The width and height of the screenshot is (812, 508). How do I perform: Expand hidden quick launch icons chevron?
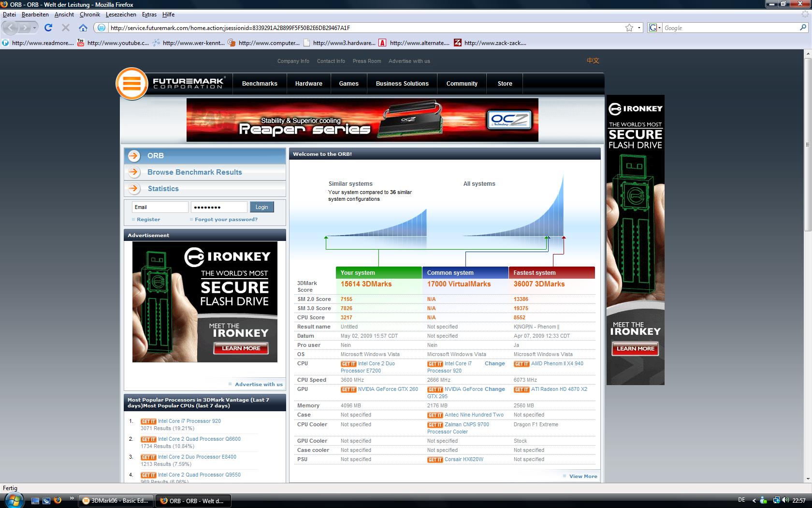[x=72, y=497]
